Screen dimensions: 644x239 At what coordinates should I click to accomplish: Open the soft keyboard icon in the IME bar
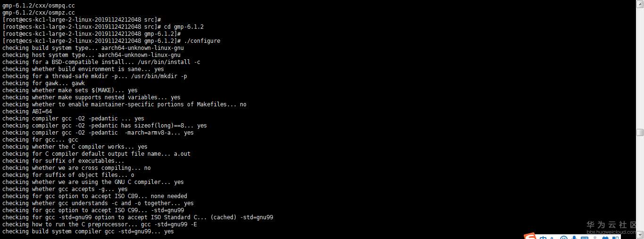[x=585, y=238]
